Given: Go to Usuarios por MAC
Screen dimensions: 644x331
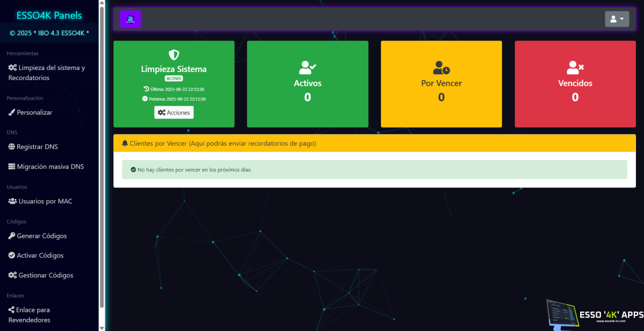Looking at the screenshot, I should tap(45, 202).
